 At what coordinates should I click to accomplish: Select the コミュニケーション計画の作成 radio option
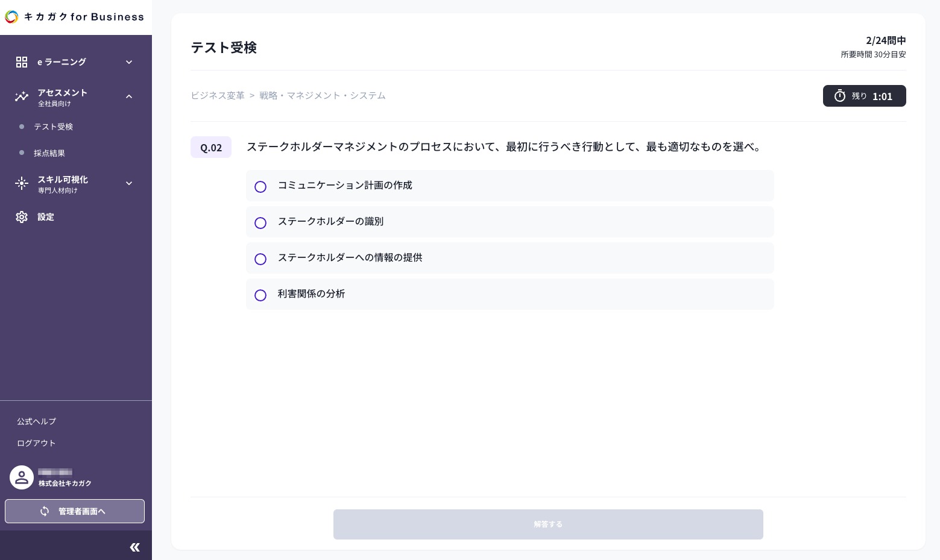tap(260, 187)
